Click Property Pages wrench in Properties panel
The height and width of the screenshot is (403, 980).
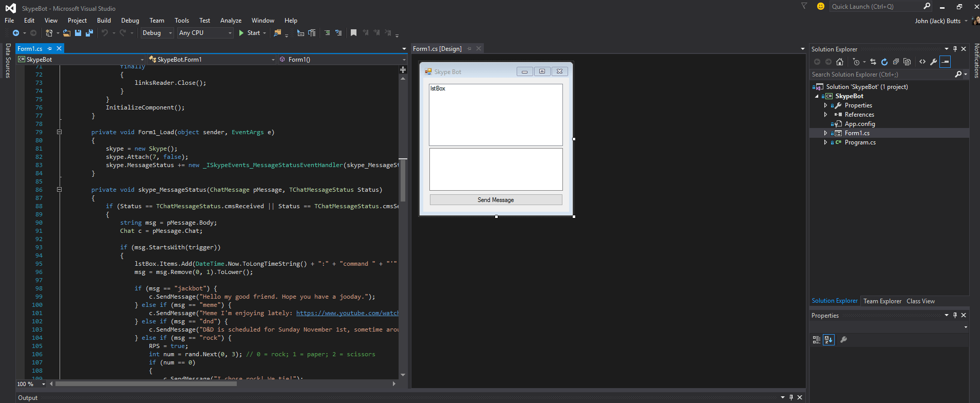843,340
